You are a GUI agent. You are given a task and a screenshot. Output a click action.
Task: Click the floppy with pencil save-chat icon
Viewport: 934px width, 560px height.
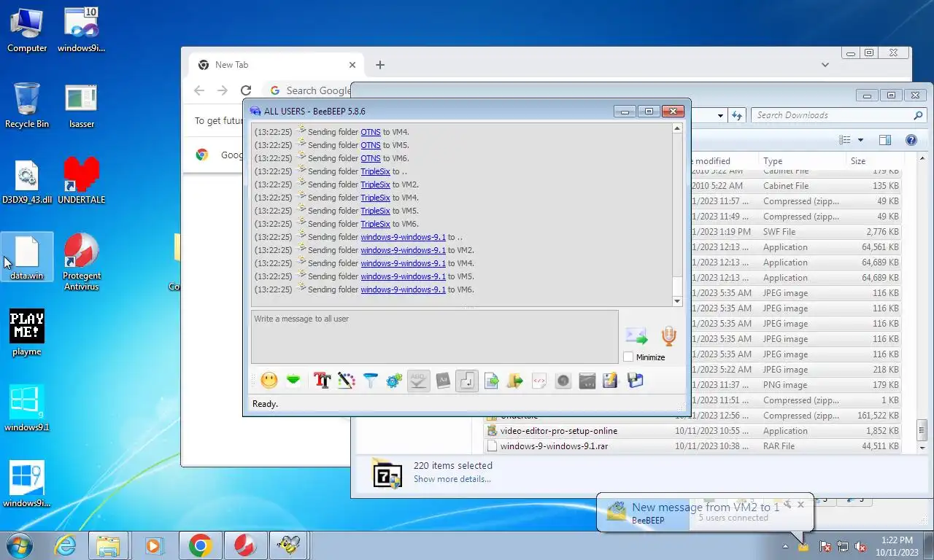click(611, 380)
